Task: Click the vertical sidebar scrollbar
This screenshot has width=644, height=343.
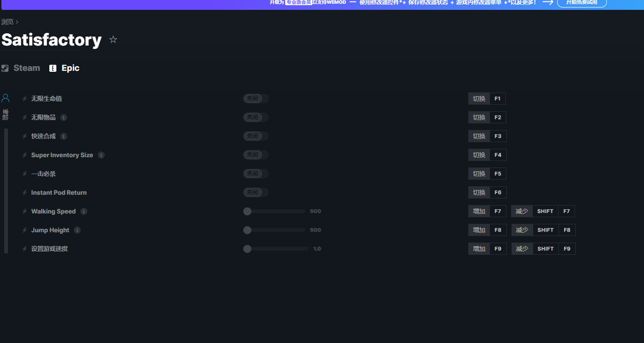Action: (6, 191)
